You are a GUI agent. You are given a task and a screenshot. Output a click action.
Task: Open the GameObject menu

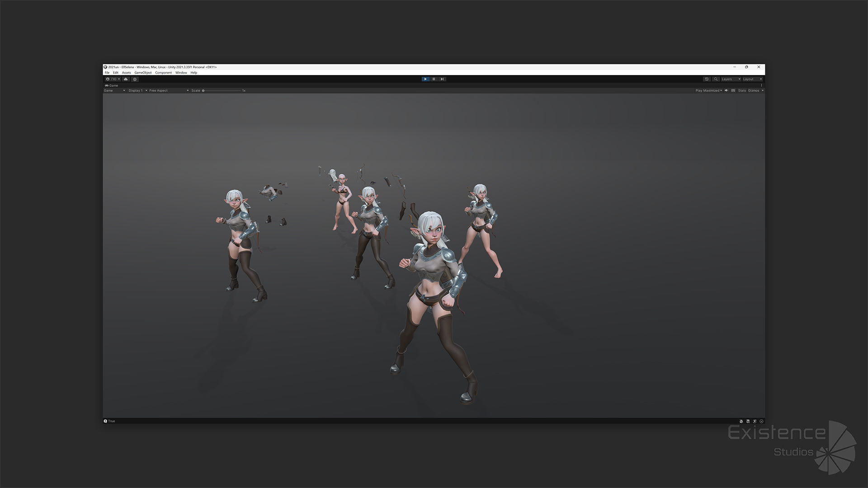(143, 73)
